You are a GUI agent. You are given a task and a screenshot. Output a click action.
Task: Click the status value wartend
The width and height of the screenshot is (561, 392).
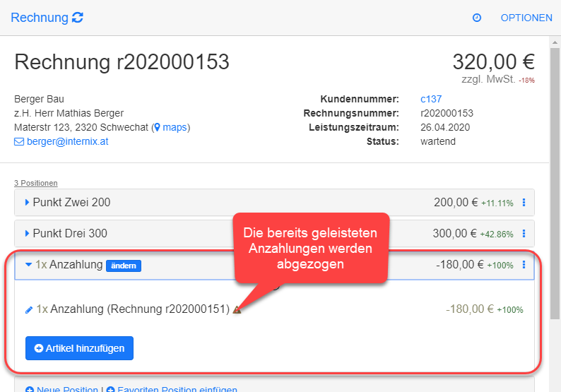[438, 142]
